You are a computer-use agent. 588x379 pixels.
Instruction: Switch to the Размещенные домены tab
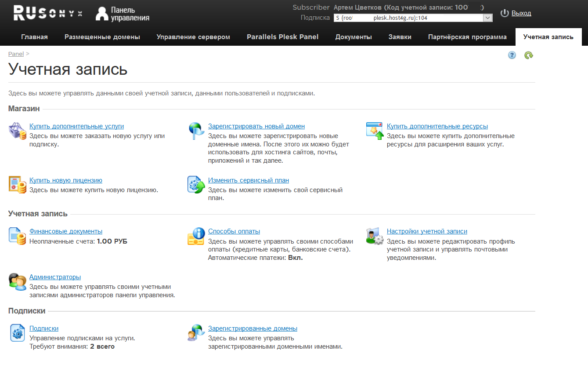click(x=102, y=37)
